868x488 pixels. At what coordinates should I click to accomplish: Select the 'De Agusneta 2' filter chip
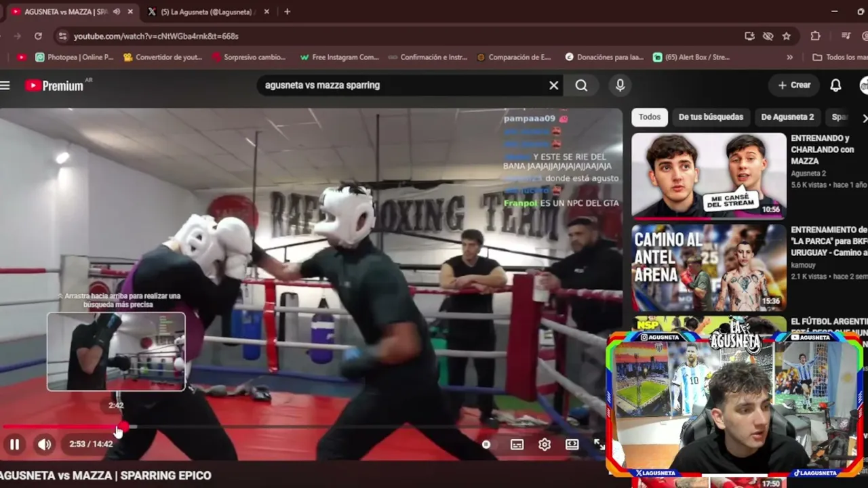787,117
